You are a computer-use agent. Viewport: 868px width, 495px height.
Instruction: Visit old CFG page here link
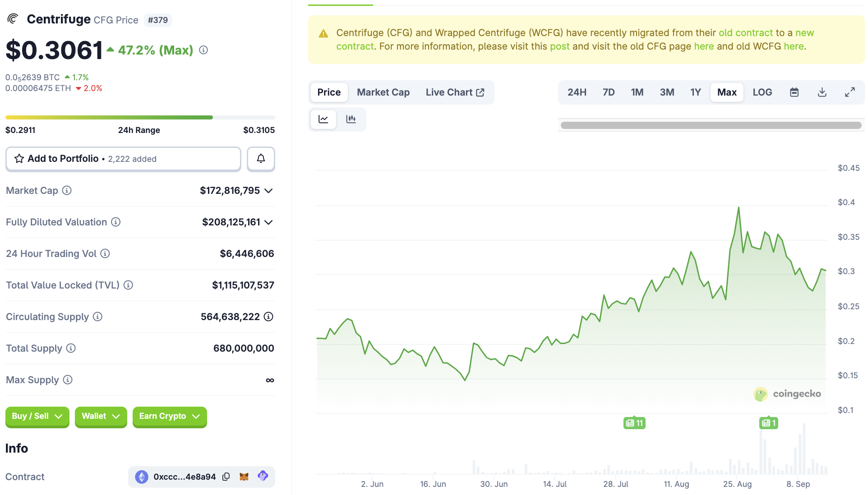(704, 46)
